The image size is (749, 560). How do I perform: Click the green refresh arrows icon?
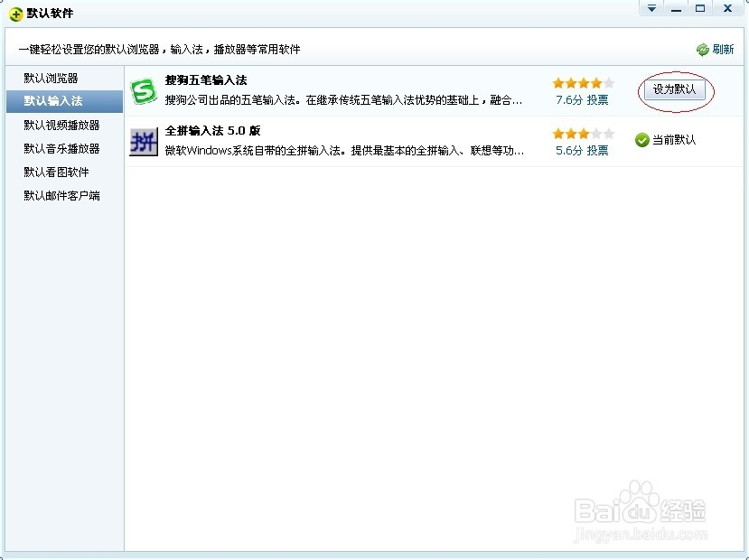702,49
